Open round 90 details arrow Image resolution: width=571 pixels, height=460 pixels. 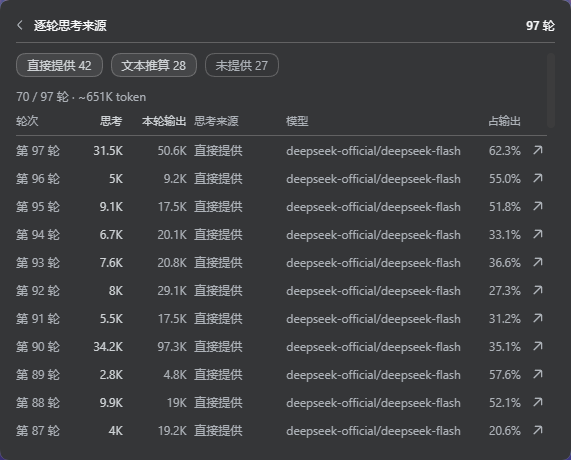click(x=538, y=346)
